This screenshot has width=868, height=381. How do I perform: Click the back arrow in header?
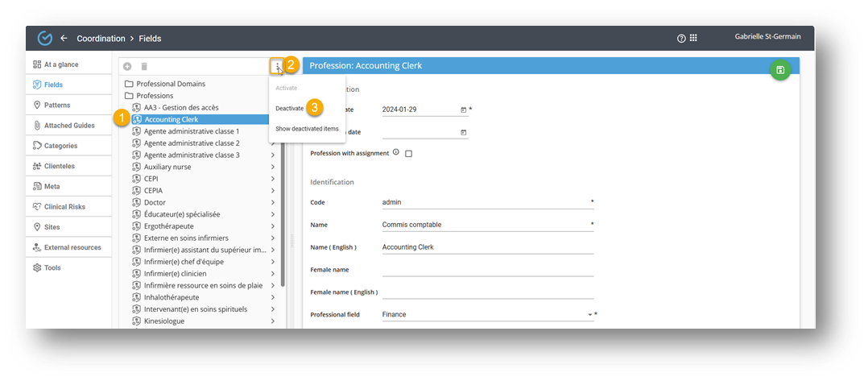[64, 38]
